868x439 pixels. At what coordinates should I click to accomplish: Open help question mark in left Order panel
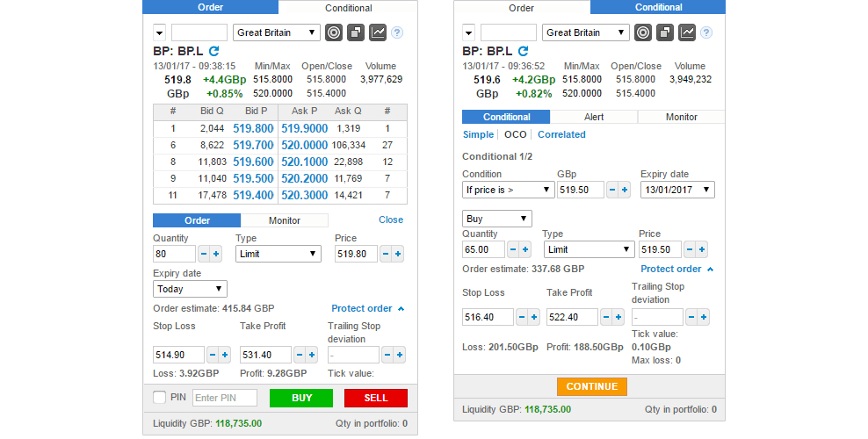[397, 32]
